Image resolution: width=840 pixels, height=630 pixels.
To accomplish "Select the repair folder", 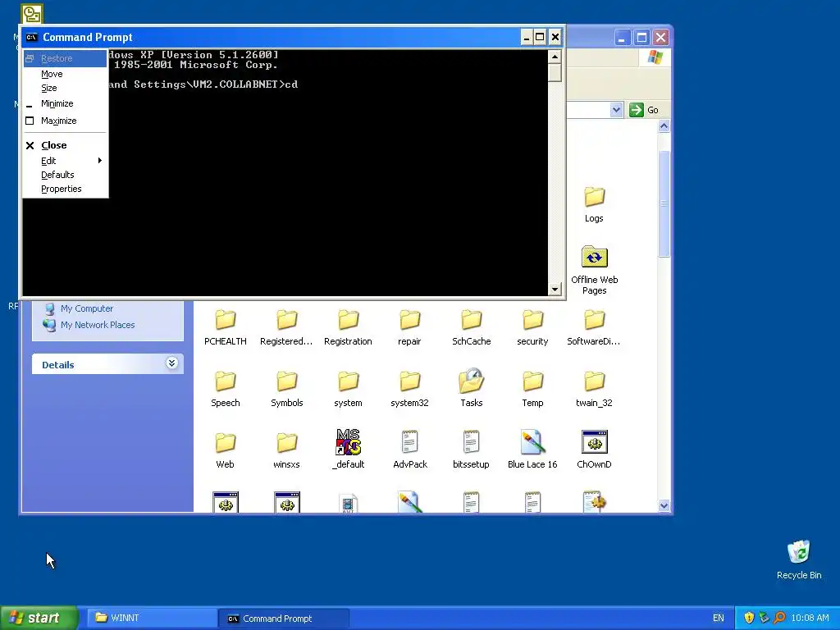I will (409, 328).
